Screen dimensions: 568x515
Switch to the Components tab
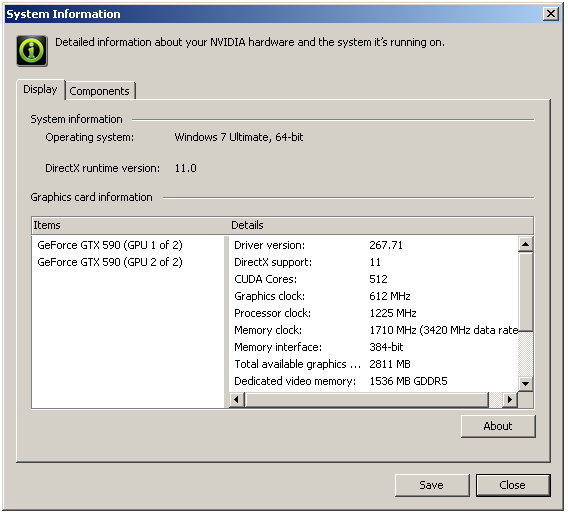click(x=99, y=91)
